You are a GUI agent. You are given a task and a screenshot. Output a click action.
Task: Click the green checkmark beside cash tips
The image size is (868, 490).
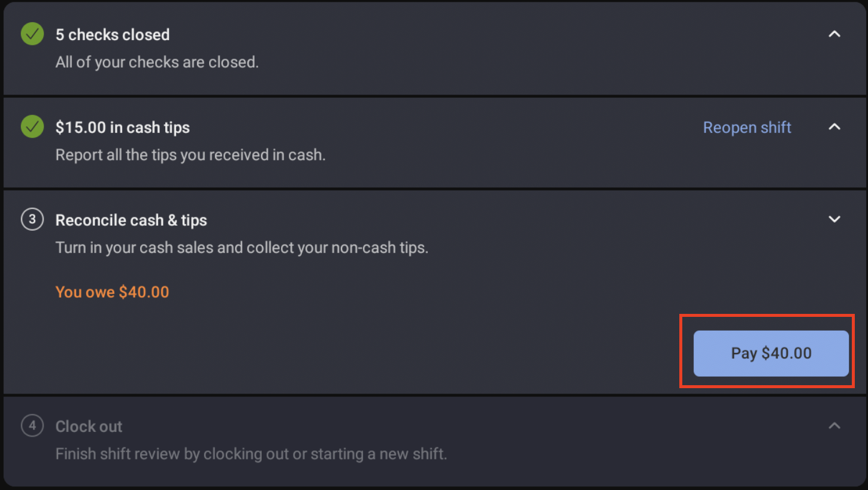click(x=32, y=127)
